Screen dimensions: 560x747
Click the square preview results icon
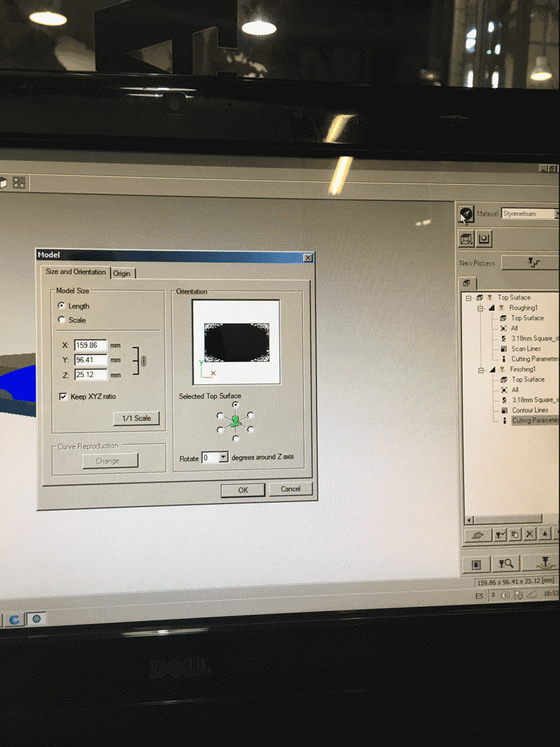tap(476, 564)
